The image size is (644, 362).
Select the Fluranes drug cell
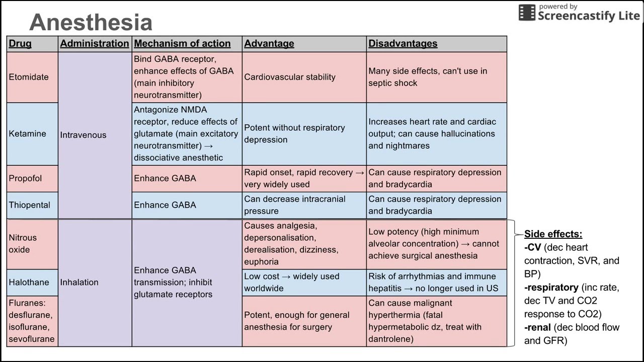tap(31, 321)
